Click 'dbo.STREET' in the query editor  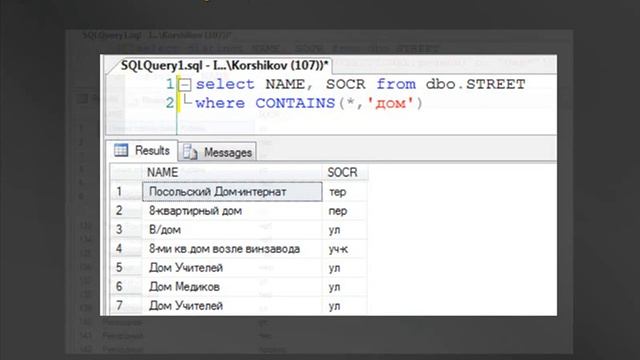(x=476, y=84)
